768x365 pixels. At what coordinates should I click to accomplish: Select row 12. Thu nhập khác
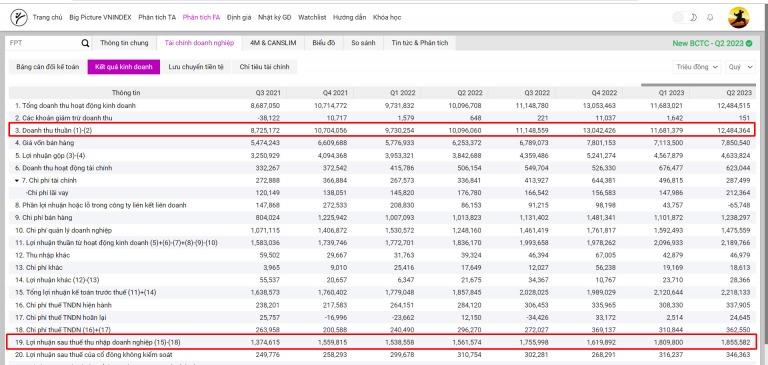pyautogui.click(x=382, y=255)
